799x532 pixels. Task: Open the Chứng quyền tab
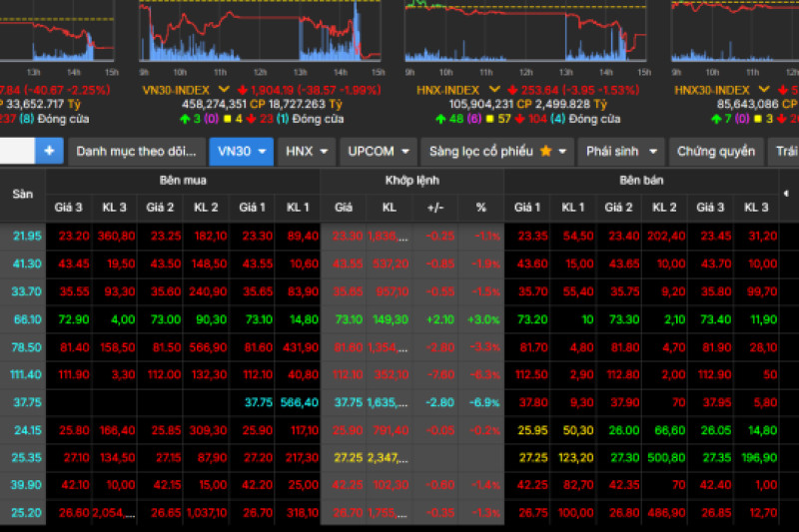point(716,152)
